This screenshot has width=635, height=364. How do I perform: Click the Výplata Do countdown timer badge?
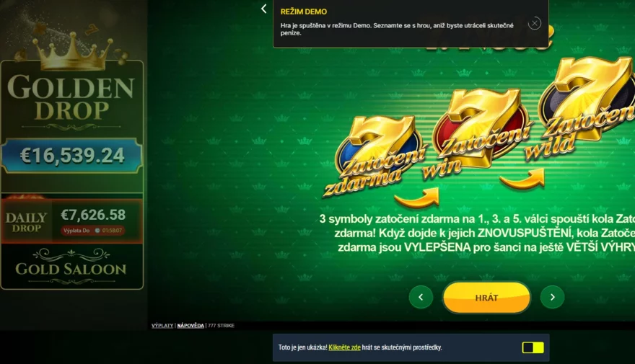click(93, 231)
